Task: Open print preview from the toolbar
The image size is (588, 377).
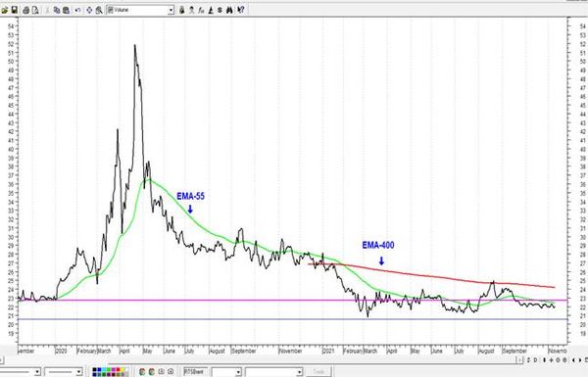Action: tap(35, 10)
